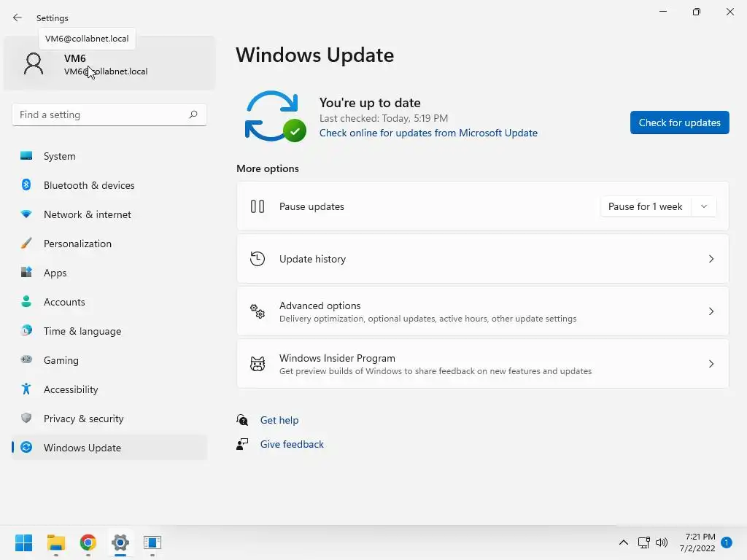Click the VM6 account name
This screenshot has width=747, height=560.
click(x=75, y=58)
